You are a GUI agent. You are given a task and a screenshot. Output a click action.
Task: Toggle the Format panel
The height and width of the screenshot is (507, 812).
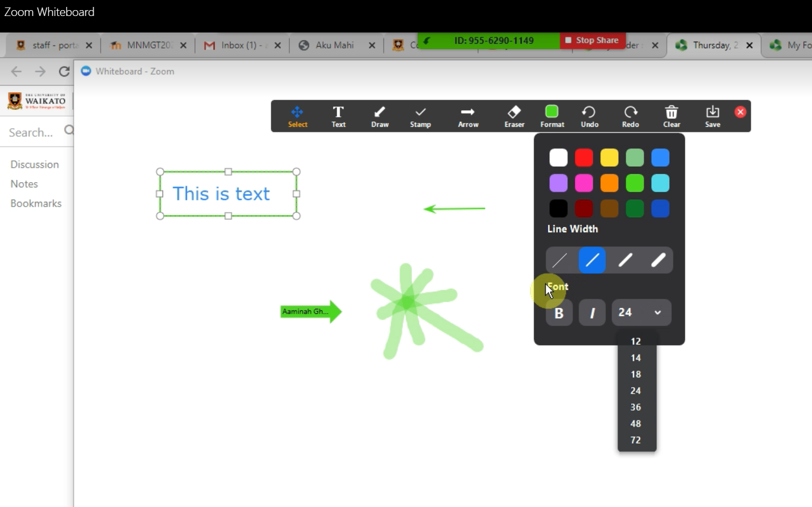(x=552, y=117)
